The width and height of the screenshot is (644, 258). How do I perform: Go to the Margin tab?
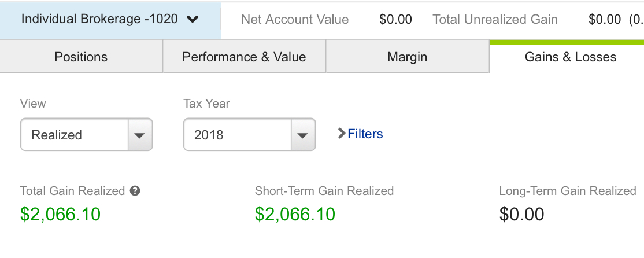click(407, 57)
